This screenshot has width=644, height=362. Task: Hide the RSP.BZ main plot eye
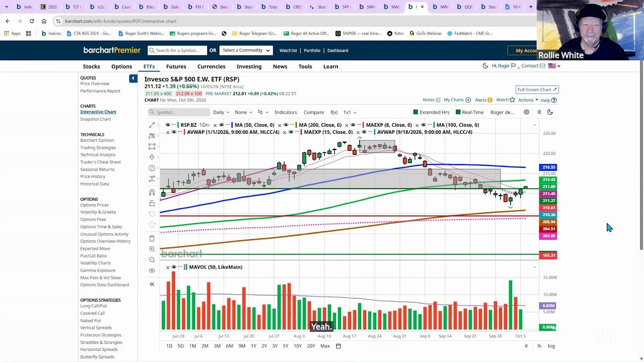(168, 125)
